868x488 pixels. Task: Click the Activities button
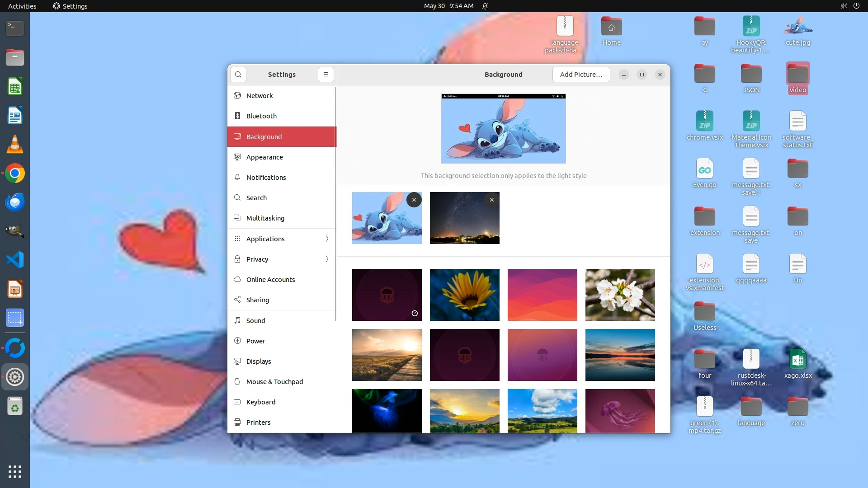tap(22, 6)
